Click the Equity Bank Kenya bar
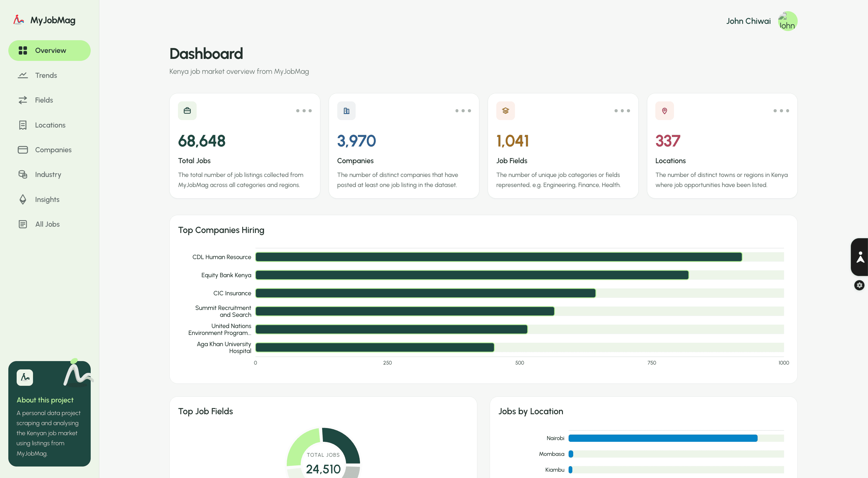Viewport: 868px width, 478px height. point(472,275)
